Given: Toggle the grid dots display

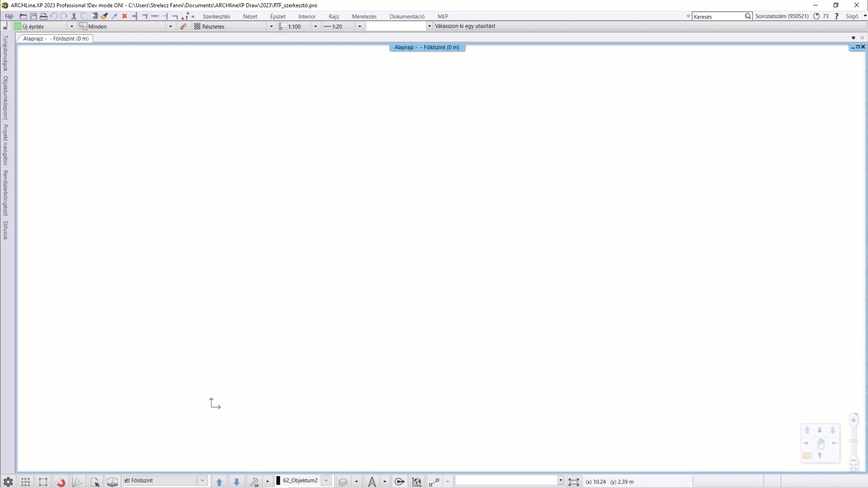Looking at the screenshot, I should pos(25,482).
